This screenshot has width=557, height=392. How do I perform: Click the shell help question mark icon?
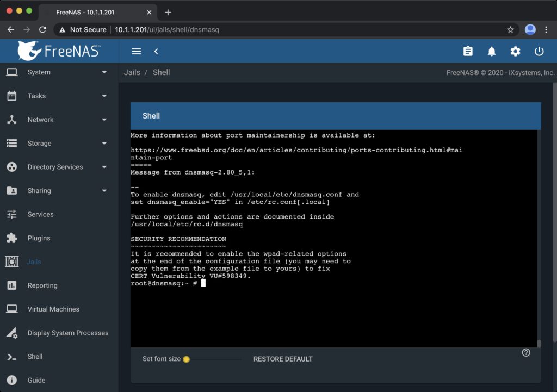pyautogui.click(x=526, y=353)
